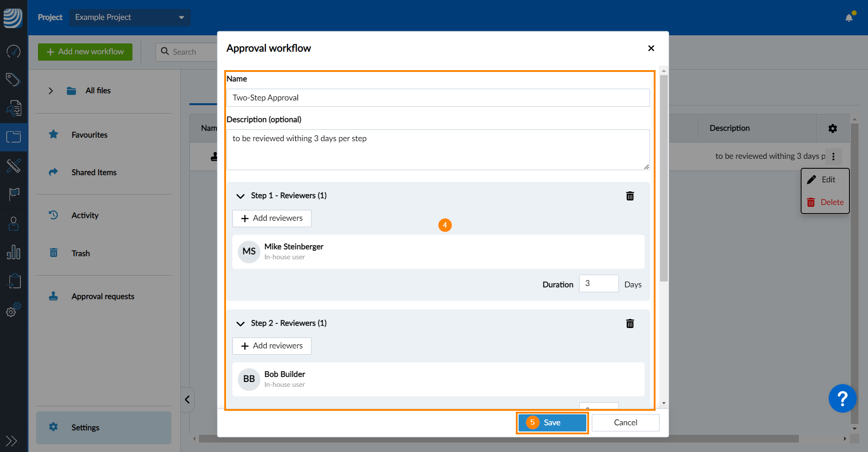This screenshot has height=452, width=868.
Task: Close the Approval workflow dialog
Action: pos(651,48)
